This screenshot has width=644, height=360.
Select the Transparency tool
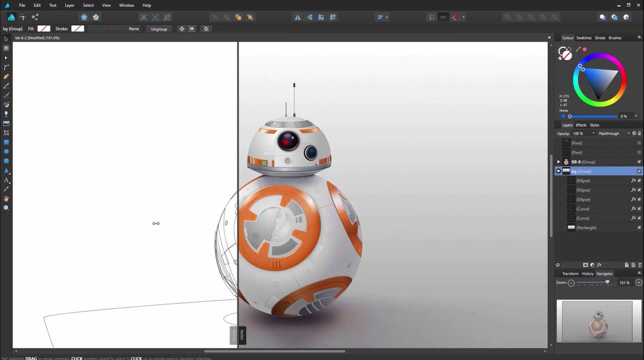6,114
